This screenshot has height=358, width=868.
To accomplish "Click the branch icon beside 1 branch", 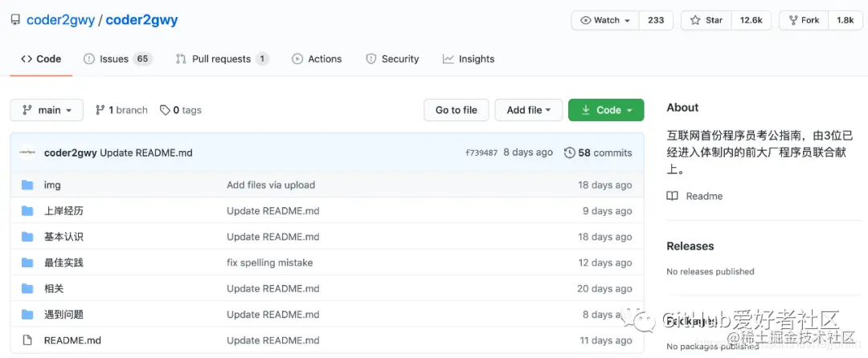I will 100,110.
